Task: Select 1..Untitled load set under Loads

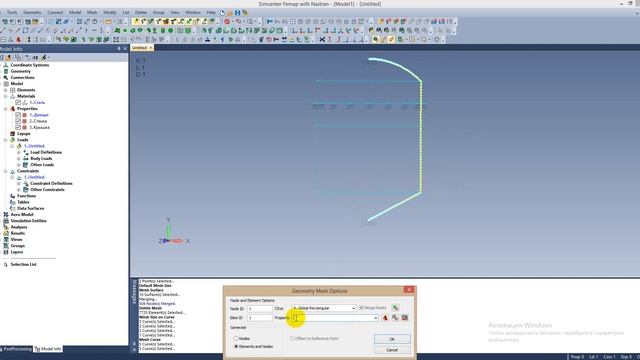Action: pyautogui.click(x=34, y=146)
